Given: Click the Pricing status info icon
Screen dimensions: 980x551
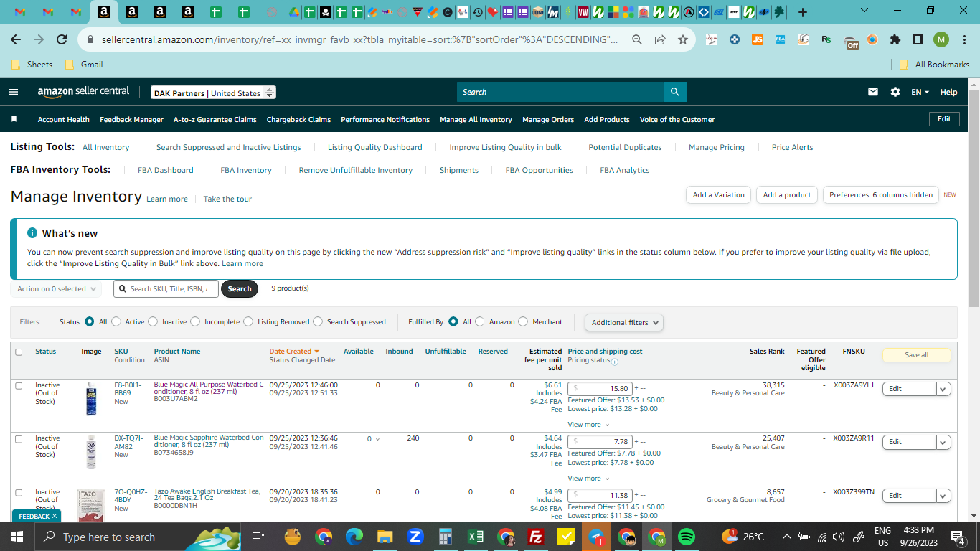Looking at the screenshot, I should coord(615,362).
